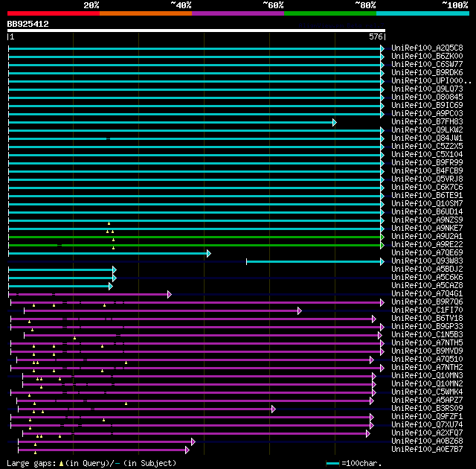Click purple arrowhead of C1FI70 alignment
Image resolution: width=476 pixels, height=469 pixels.
click(300, 310)
